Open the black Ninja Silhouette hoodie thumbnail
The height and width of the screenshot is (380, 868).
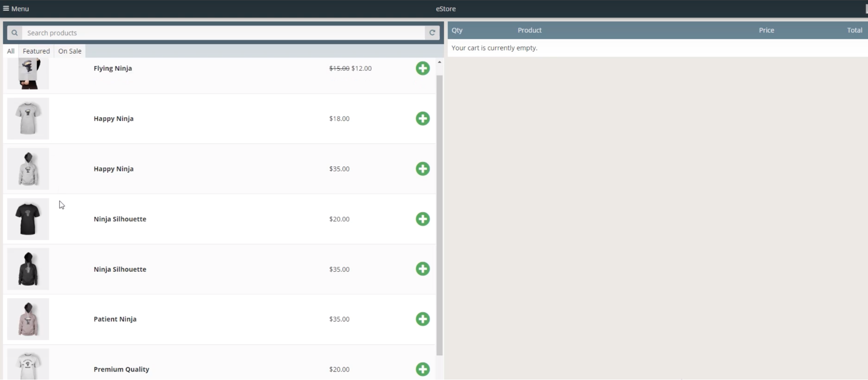click(x=28, y=269)
